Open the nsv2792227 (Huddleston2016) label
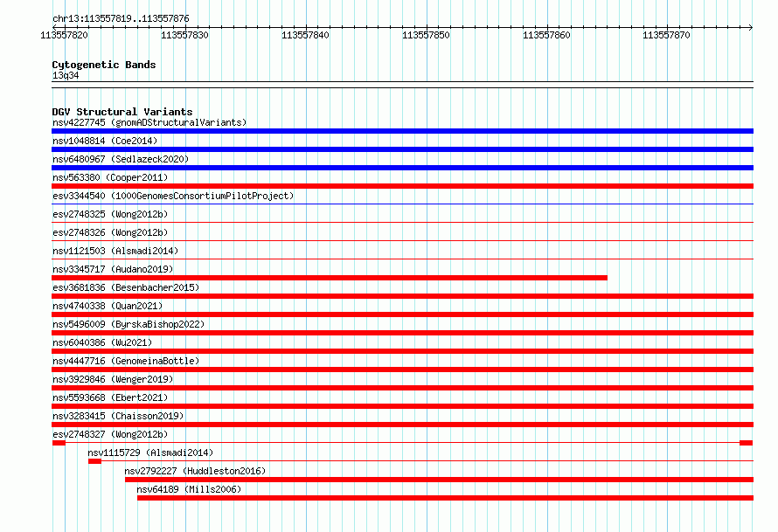Image resolution: width=778 pixels, height=532 pixels. 195,471
